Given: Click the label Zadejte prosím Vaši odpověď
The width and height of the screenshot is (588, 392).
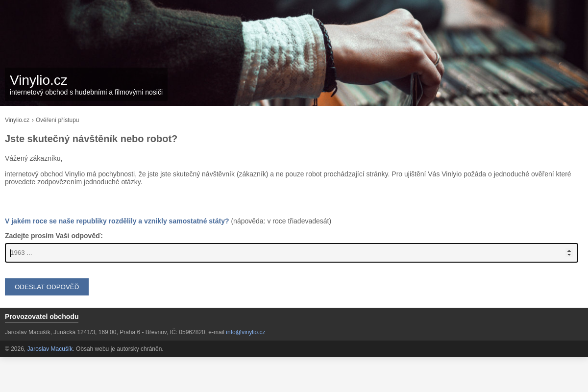Looking at the screenshot, I should click(x=54, y=236).
